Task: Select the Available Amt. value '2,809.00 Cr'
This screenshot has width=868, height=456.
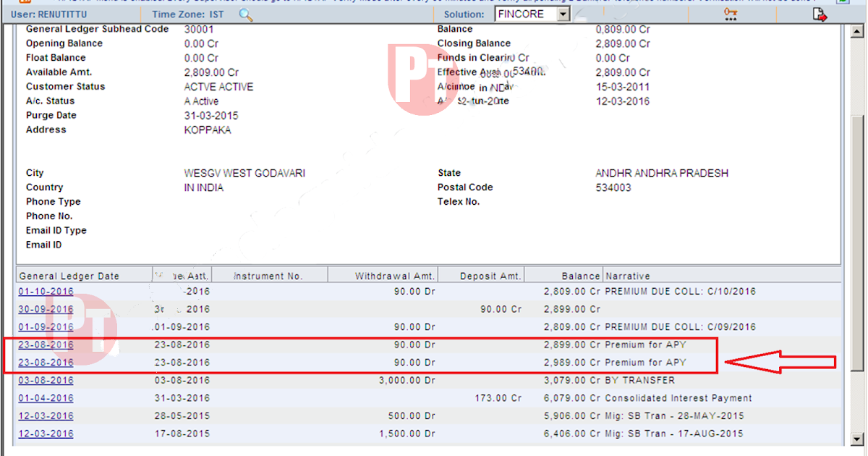Action: pyautogui.click(x=212, y=72)
